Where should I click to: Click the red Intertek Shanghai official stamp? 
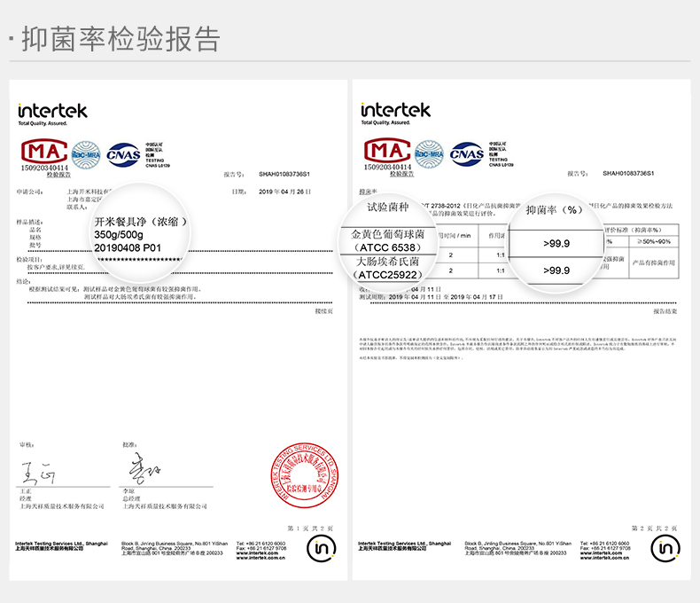pos(305,475)
